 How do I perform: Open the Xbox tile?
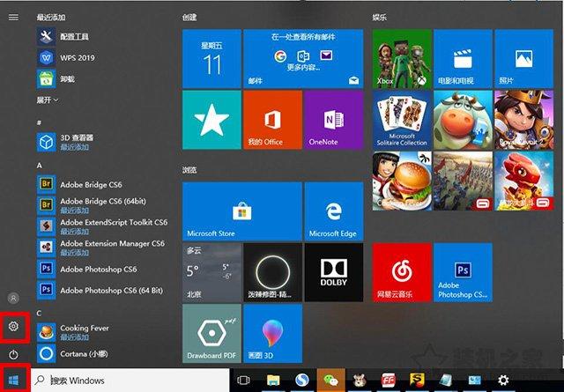[402, 59]
